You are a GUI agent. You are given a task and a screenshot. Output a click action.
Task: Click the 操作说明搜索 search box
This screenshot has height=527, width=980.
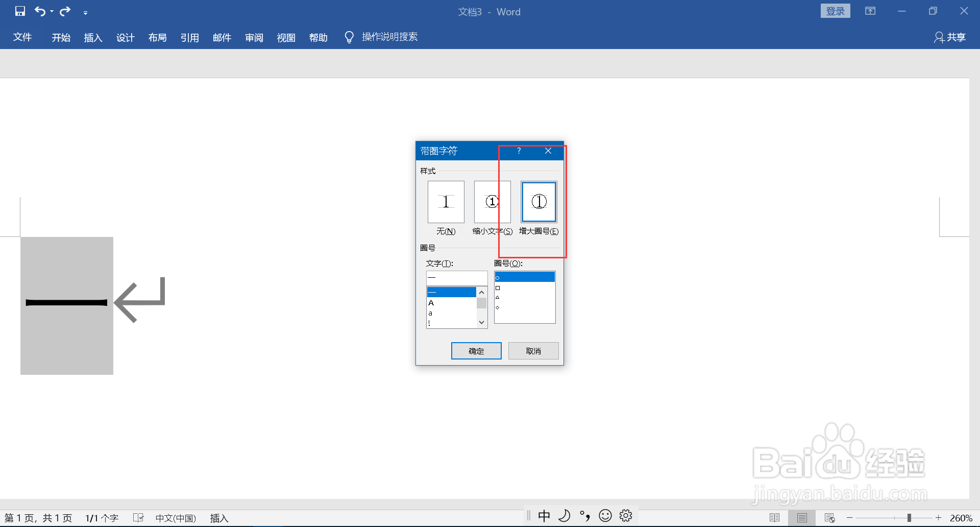[390, 37]
